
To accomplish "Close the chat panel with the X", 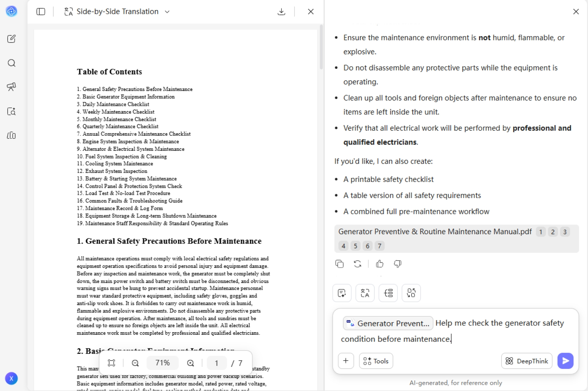I will [576, 11].
